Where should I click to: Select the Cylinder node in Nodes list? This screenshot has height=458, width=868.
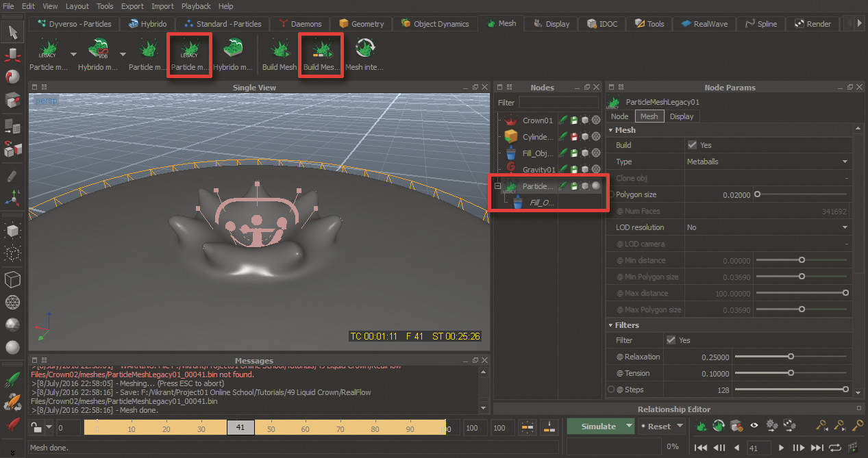[x=538, y=137]
